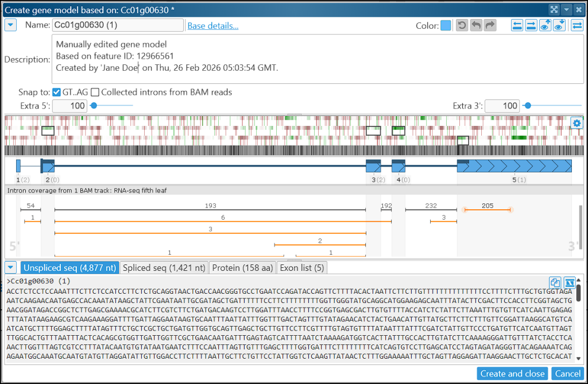
Task: Click the eye icon with up arrow
Action: click(545, 25)
